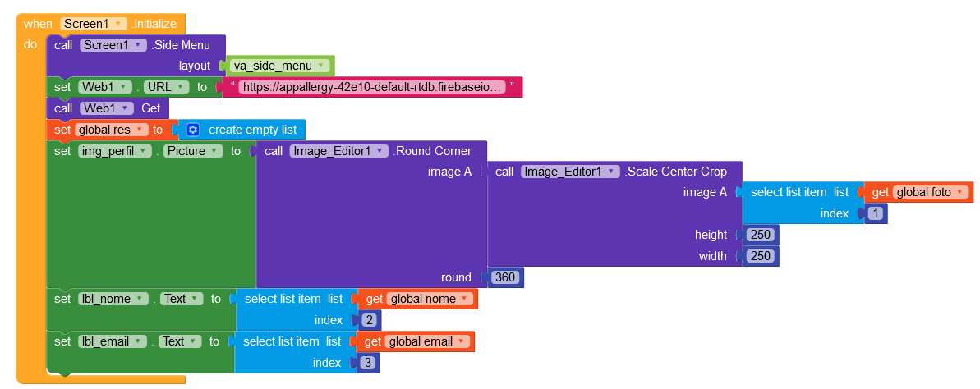980x389 pixels.
Task: Edit the firebase URL text string
Action: (x=372, y=88)
